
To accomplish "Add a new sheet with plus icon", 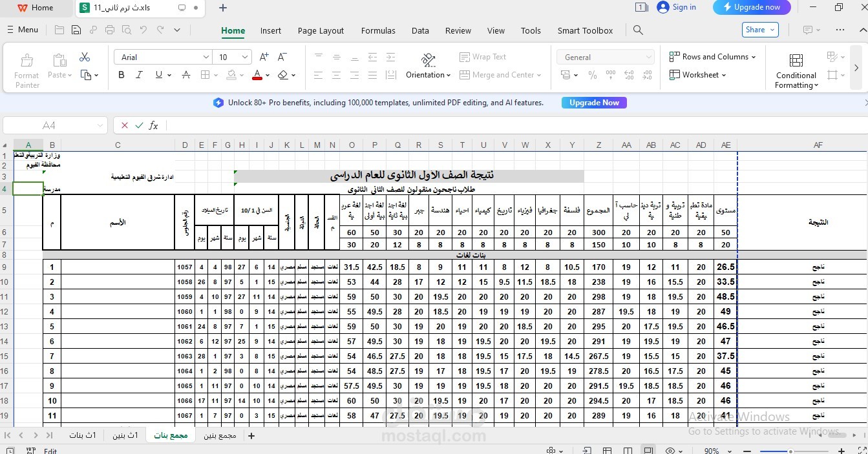I will pyautogui.click(x=251, y=435).
